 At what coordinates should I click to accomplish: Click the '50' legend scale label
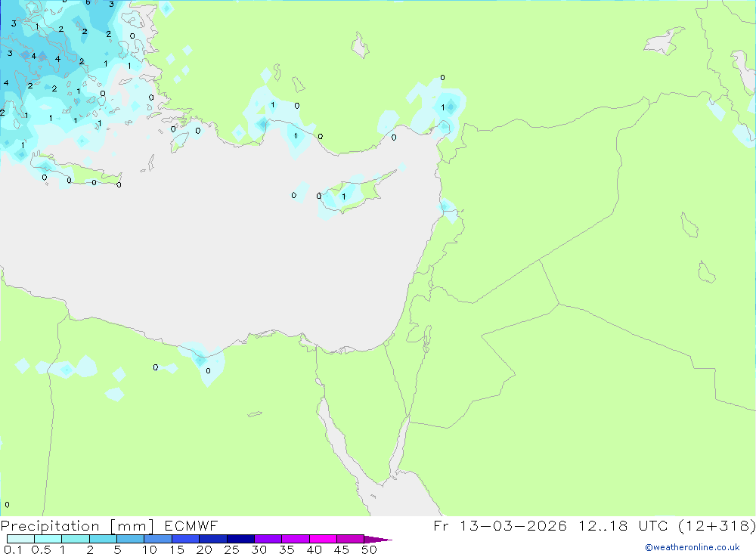[369, 549]
